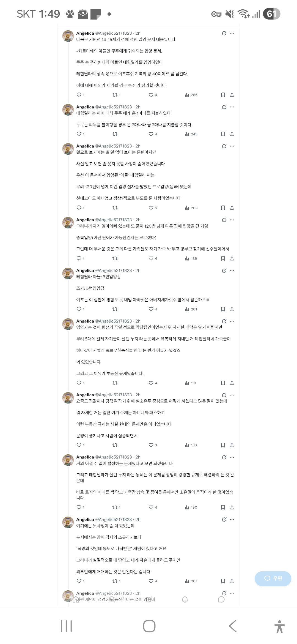
Task: Expand more menu on the 요즘도 집값이나 tweet
Action: point(232,395)
